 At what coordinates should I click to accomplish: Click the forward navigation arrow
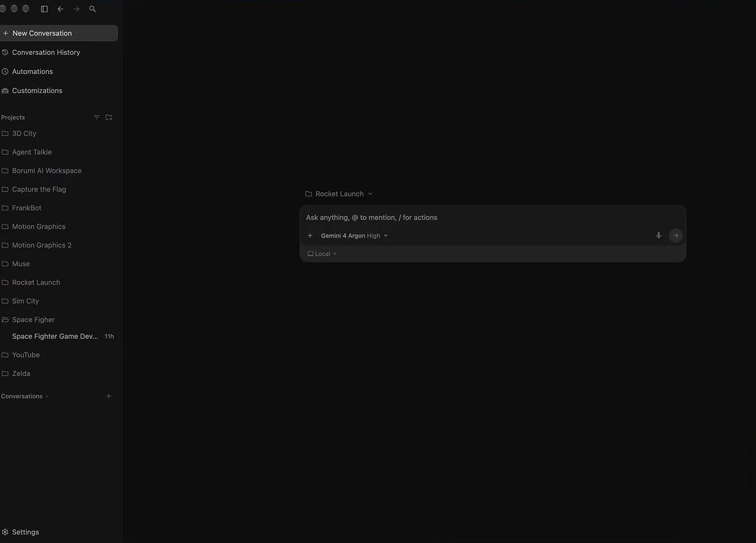tap(77, 9)
